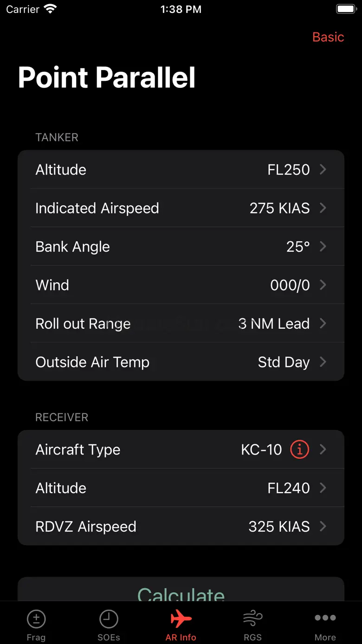The height and width of the screenshot is (644, 362).
Task: Open the receiver Altitude FL240 row
Action: point(181,488)
